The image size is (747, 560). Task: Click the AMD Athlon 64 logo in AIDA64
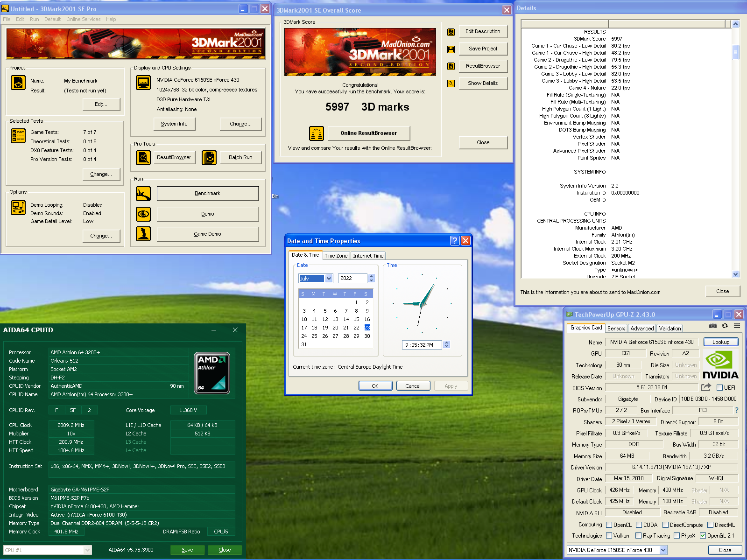tap(212, 373)
